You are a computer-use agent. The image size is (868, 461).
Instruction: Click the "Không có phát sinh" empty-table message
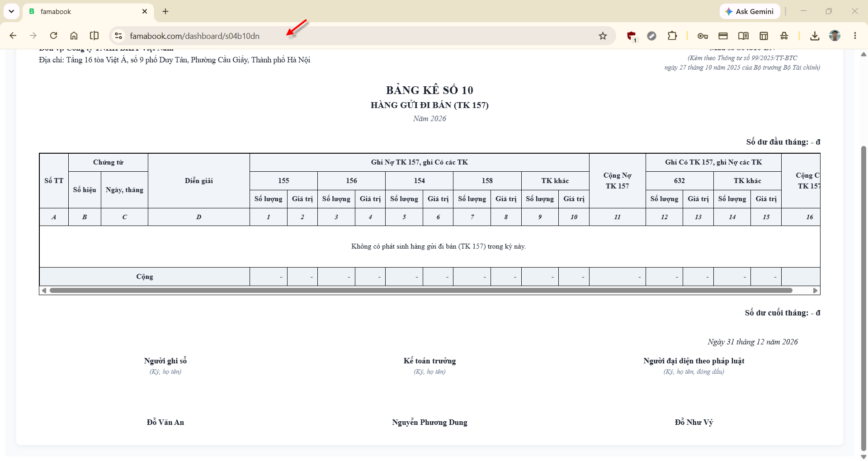point(439,246)
